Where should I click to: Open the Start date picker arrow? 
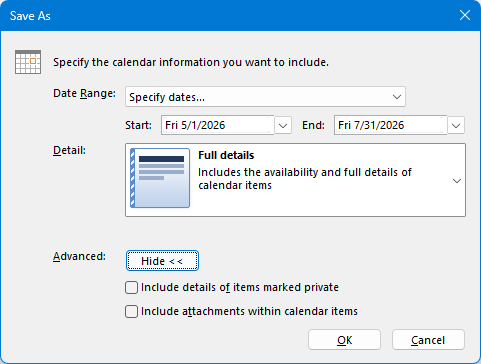pos(283,126)
